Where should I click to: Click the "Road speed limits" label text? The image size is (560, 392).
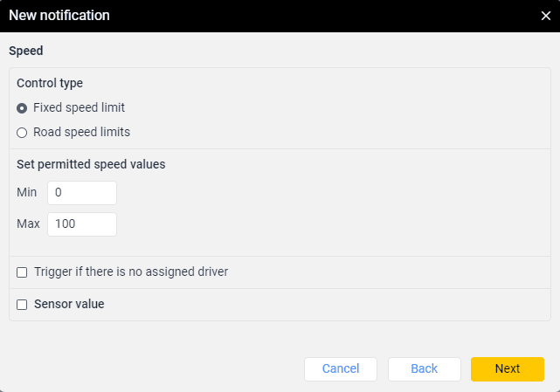pos(81,133)
